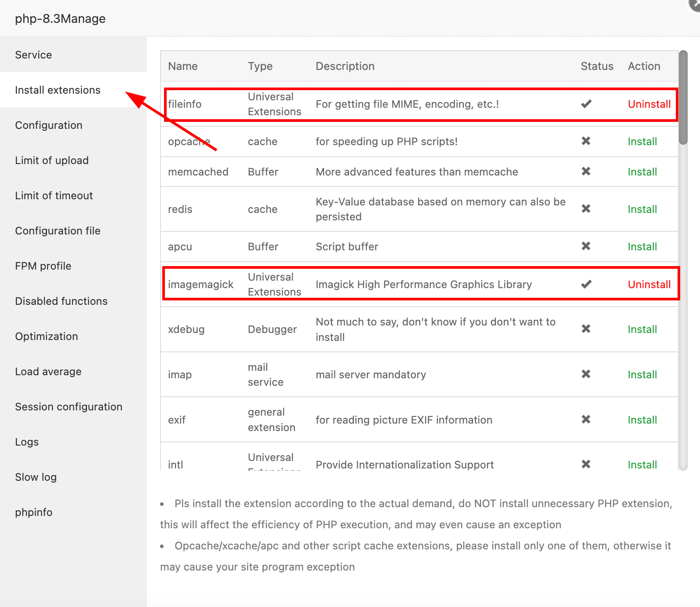Click 'Debugger' type cell
Viewport: 700px width, 607px height.
[x=272, y=329]
